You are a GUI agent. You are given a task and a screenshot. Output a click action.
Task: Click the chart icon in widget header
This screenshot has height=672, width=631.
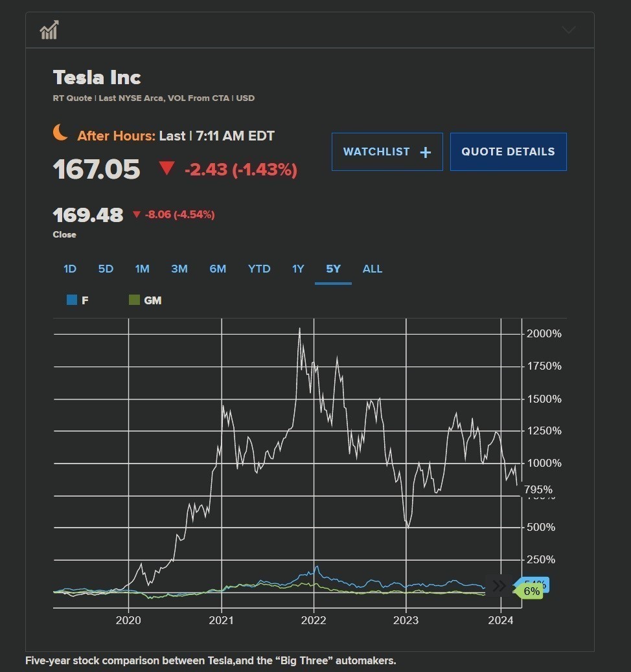(49, 30)
